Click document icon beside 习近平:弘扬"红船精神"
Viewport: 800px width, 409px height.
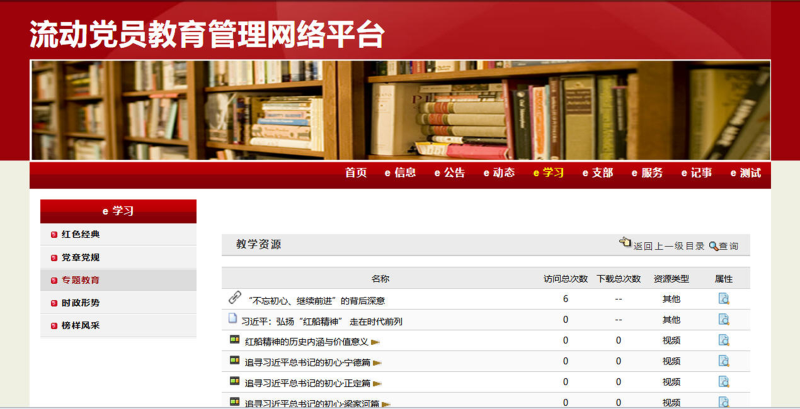(233, 320)
